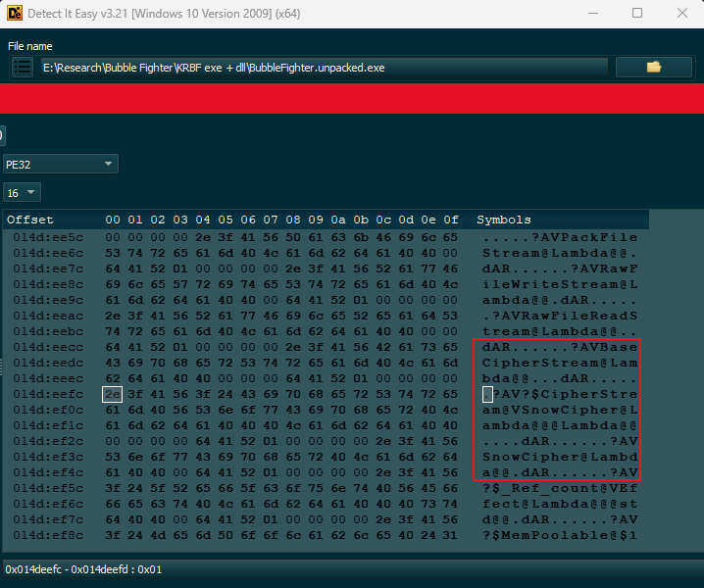Click the 0f hex column header
The image size is (704, 588).
tap(451, 220)
